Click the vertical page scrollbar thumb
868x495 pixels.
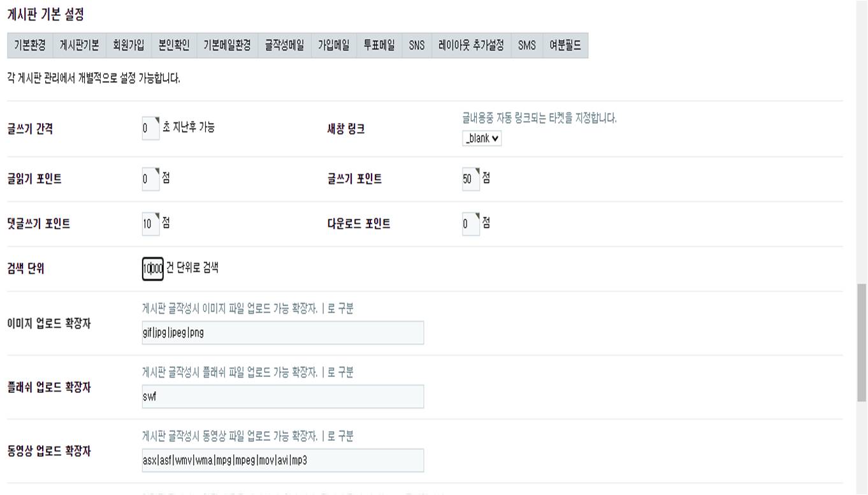862,342
